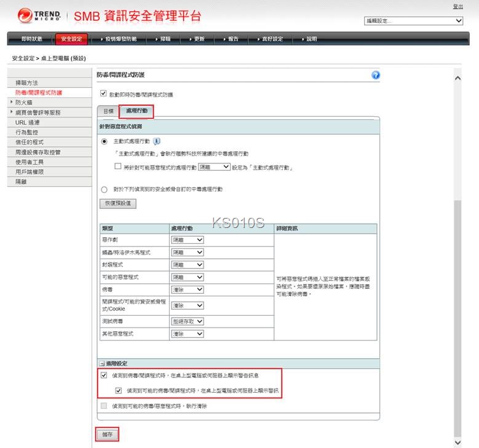Click the 恢復預設值 button
This screenshot has width=479, height=448.
118,203
